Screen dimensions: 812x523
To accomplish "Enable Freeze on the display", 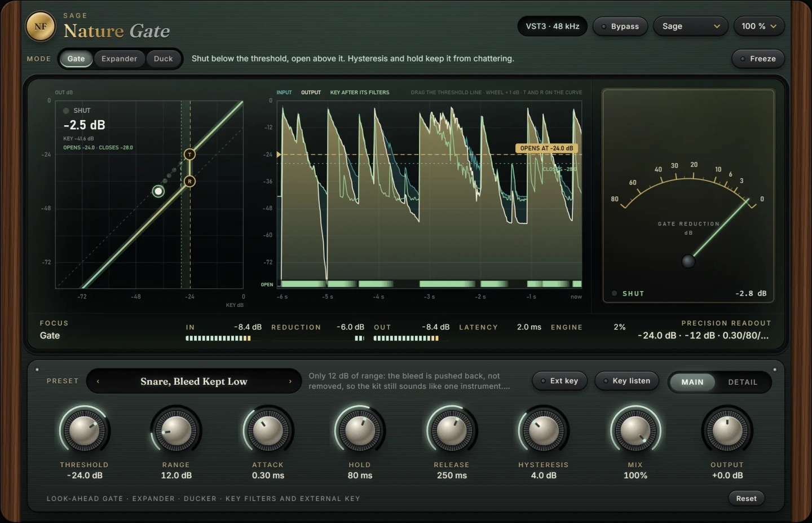I will click(x=758, y=59).
